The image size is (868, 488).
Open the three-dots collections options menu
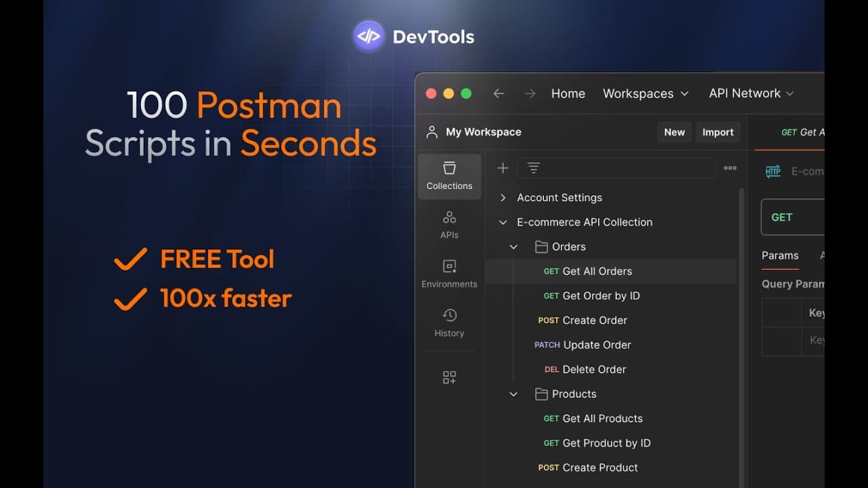(730, 168)
